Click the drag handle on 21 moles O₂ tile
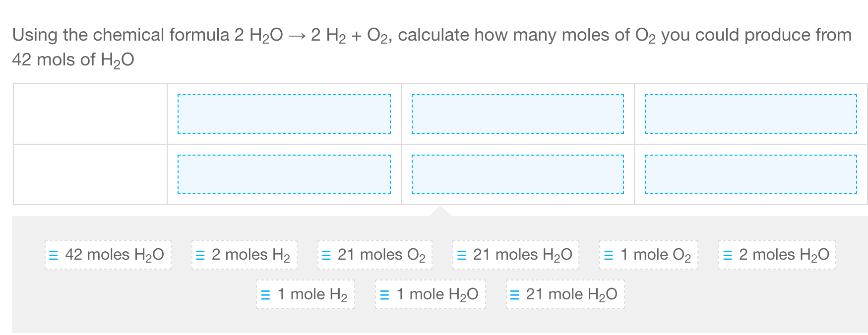Image resolution: width=868 pixels, height=335 pixels. [326, 255]
